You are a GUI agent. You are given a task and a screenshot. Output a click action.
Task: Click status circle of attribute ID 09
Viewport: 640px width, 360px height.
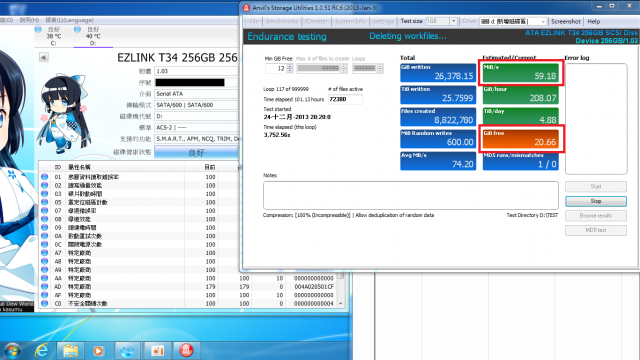tap(44, 227)
